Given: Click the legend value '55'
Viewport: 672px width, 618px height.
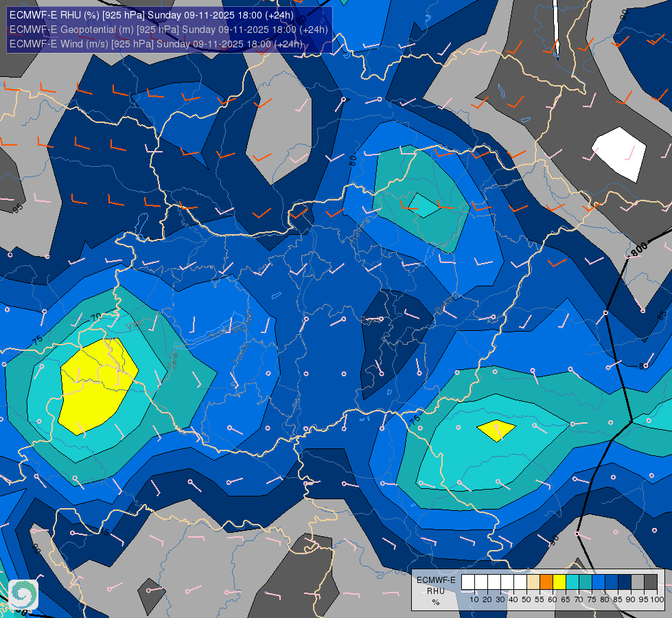Looking at the screenshot, I should 539,599.
